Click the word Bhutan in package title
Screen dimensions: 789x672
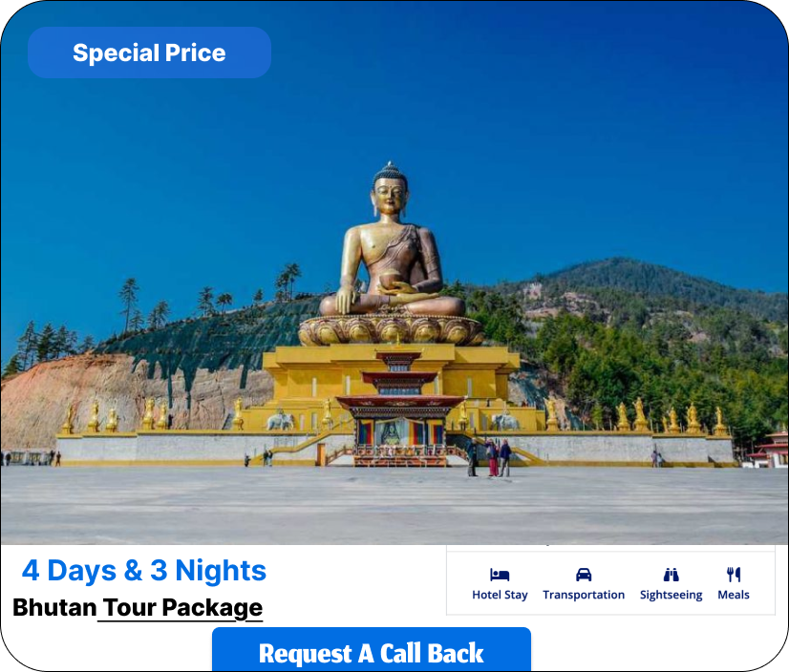(54, 608)
